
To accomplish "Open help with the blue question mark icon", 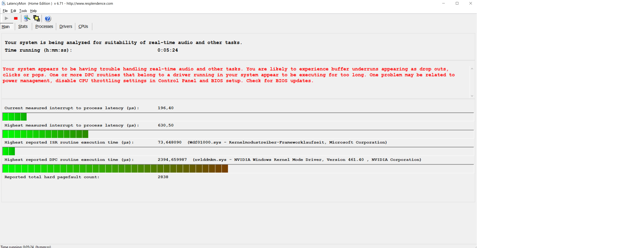I will [47, 18].
